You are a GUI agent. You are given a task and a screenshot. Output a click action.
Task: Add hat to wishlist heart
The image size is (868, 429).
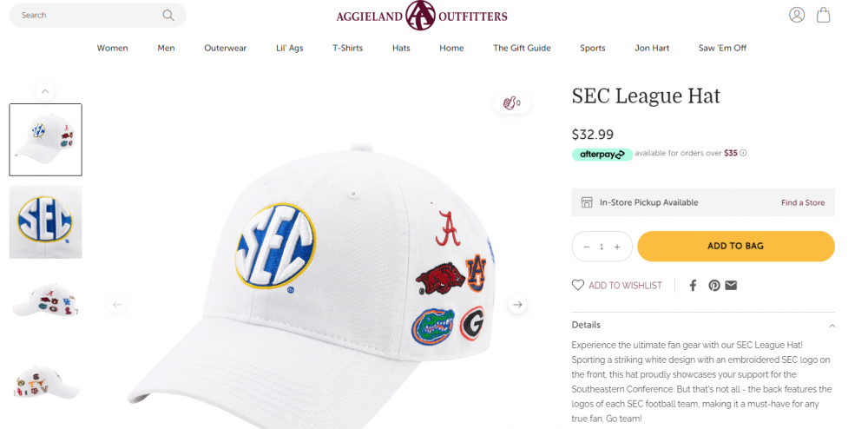pyautogui.click(x=578, y=285)
